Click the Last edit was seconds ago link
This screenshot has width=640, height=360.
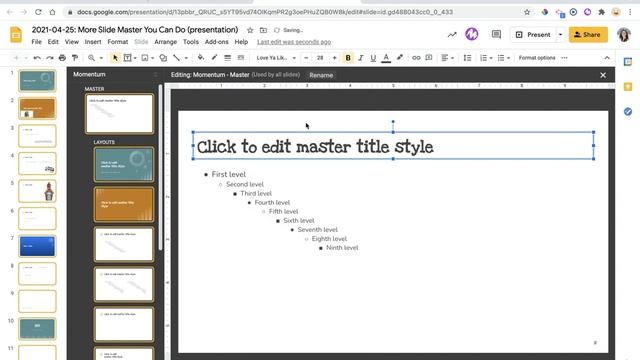294,42
